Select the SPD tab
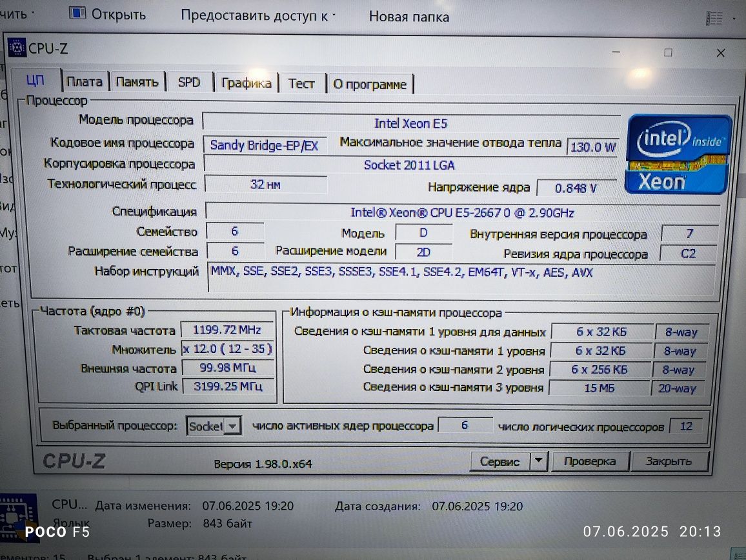This screenshot has width=746, height=560. [x=189, y=83]
